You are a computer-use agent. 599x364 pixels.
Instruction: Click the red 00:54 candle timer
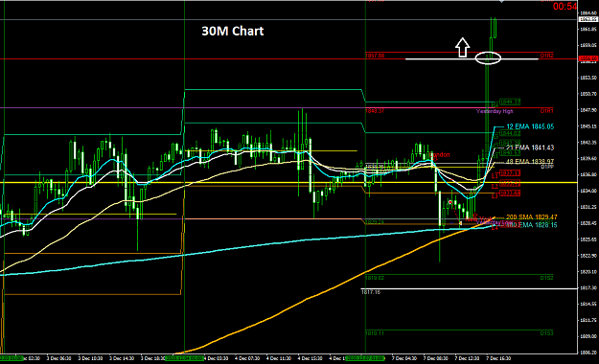pos(564,6)
